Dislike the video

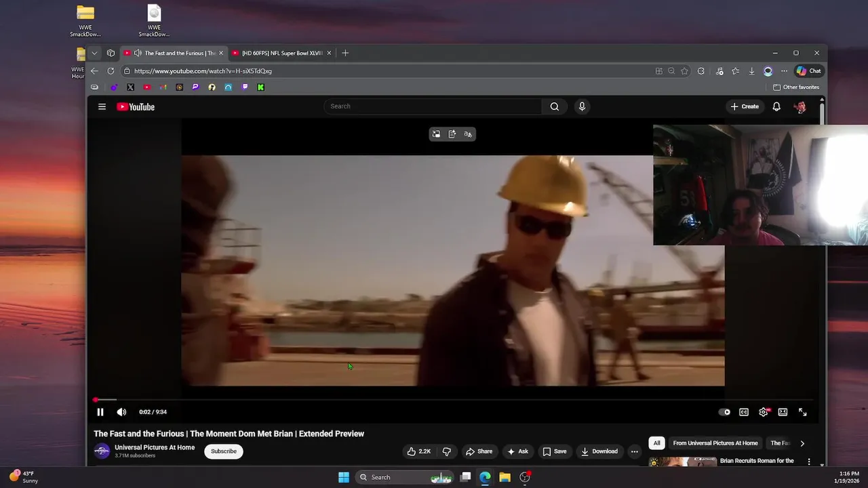click(447, 451)
